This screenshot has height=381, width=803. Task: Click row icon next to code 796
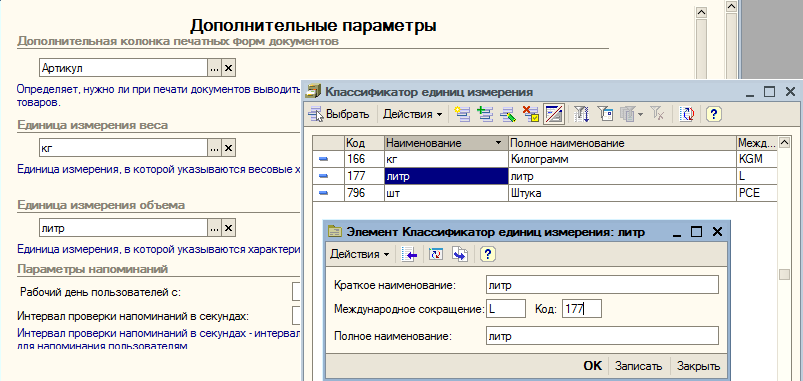pos(324,193)
